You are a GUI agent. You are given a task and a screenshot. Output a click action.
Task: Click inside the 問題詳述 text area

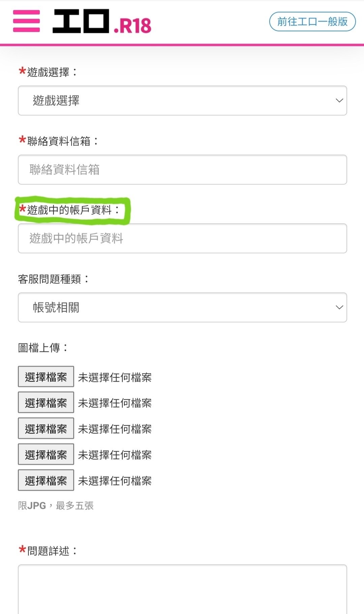(x=182, y=589)
